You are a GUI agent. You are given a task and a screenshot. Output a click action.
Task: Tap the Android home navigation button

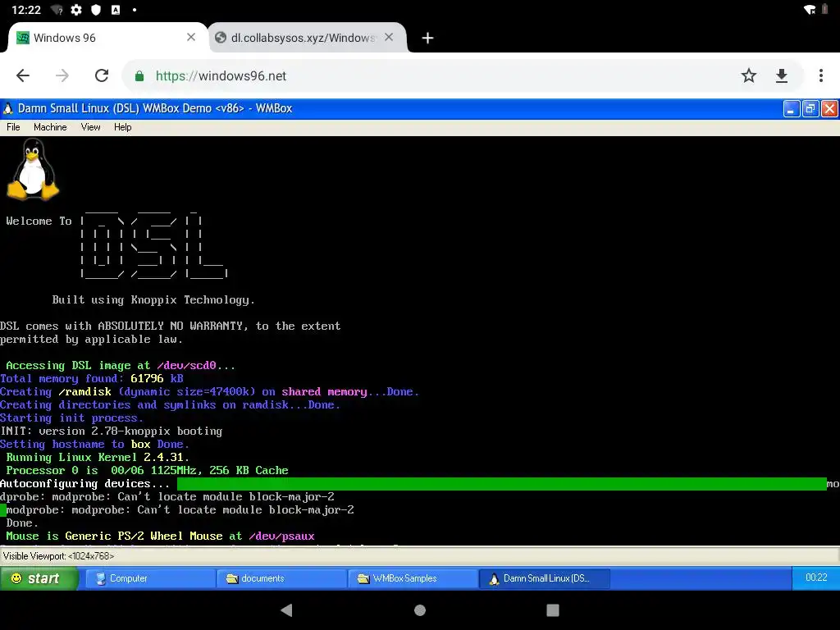coord(420,609)
